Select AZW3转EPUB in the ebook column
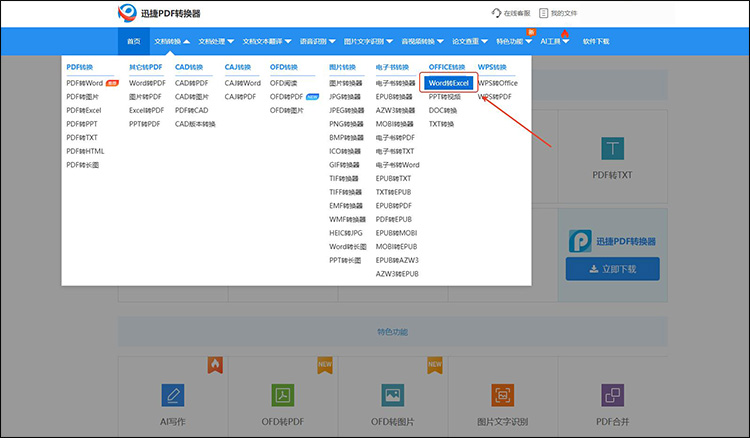 click(397, 274)
